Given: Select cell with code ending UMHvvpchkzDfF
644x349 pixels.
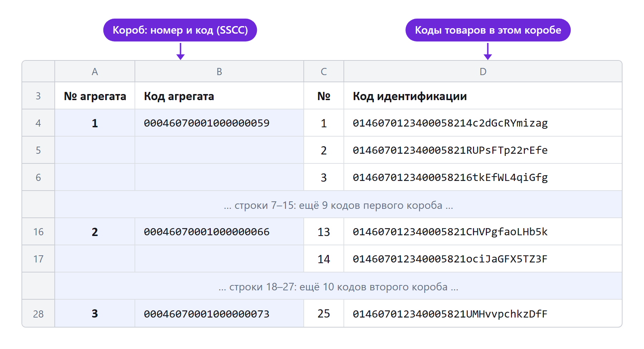Looking at the screenshot, I should click(483, 314).
